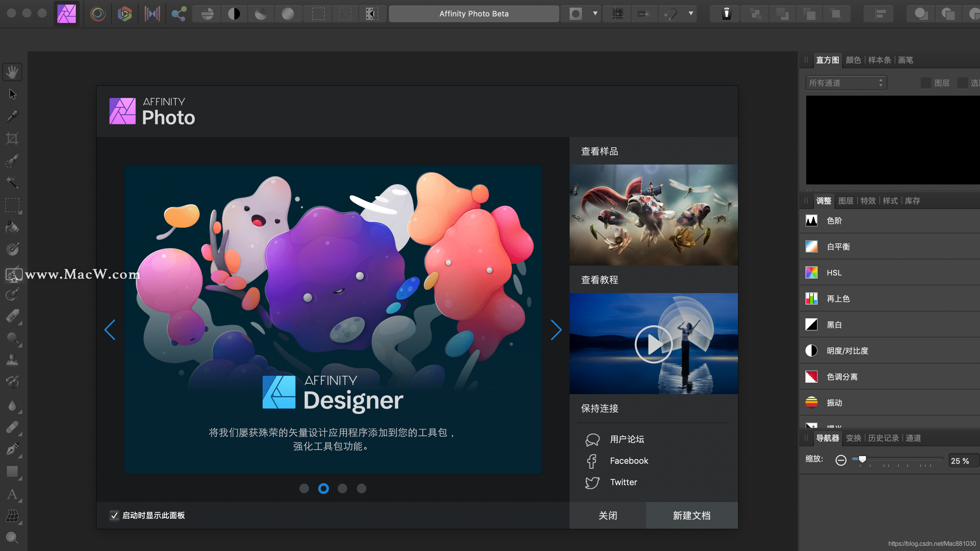Toggle Invert Pixel Selection in toolbar
This screenshot has height=551, width=980.
pos(372,14)
